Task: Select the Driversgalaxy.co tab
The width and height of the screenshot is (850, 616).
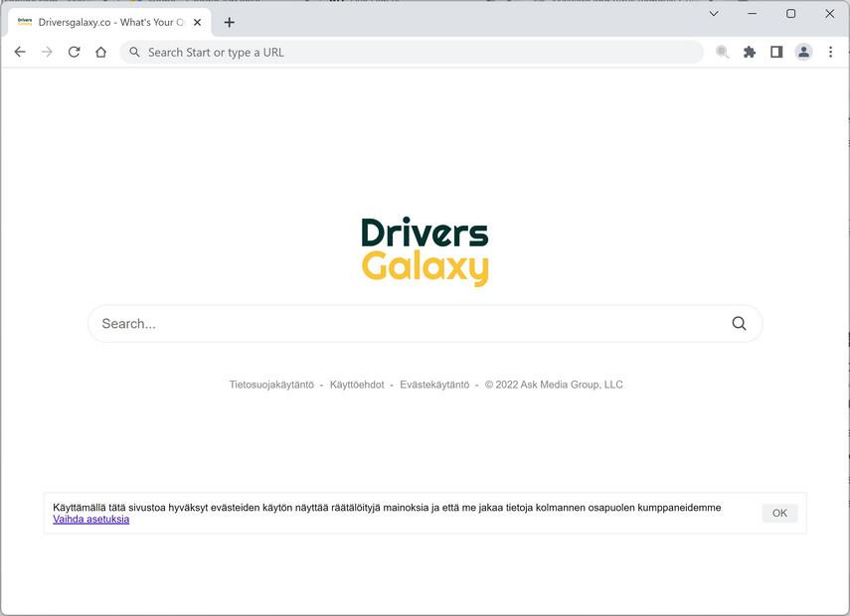Action: coord(109,22)
